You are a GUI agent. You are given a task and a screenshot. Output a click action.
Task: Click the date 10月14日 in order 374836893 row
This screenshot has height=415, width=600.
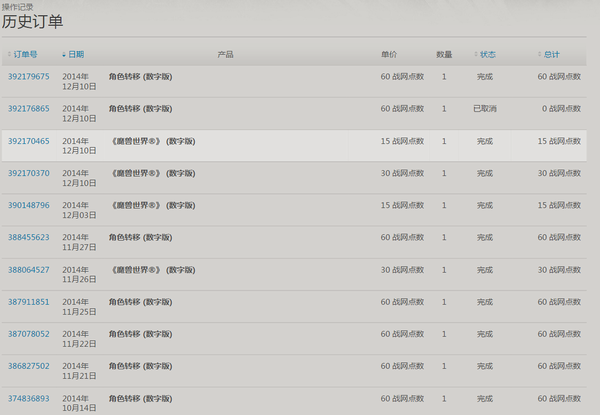click(79, 408)
